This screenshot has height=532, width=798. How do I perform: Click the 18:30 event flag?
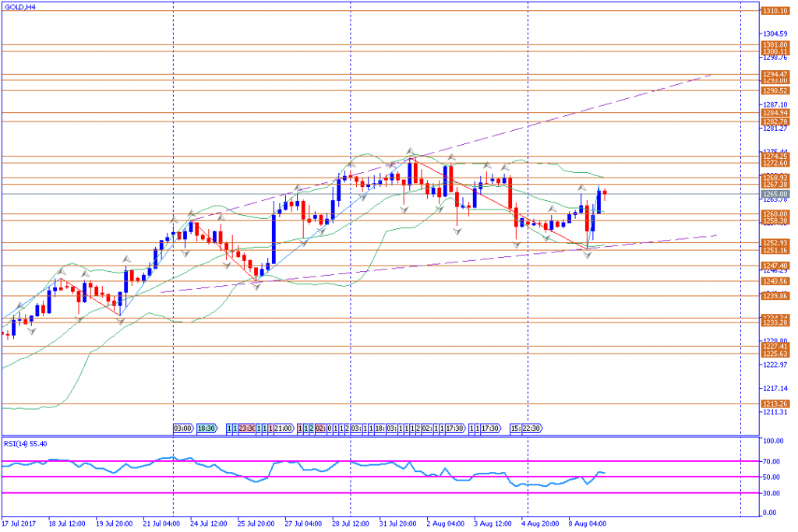pos(207,428)
